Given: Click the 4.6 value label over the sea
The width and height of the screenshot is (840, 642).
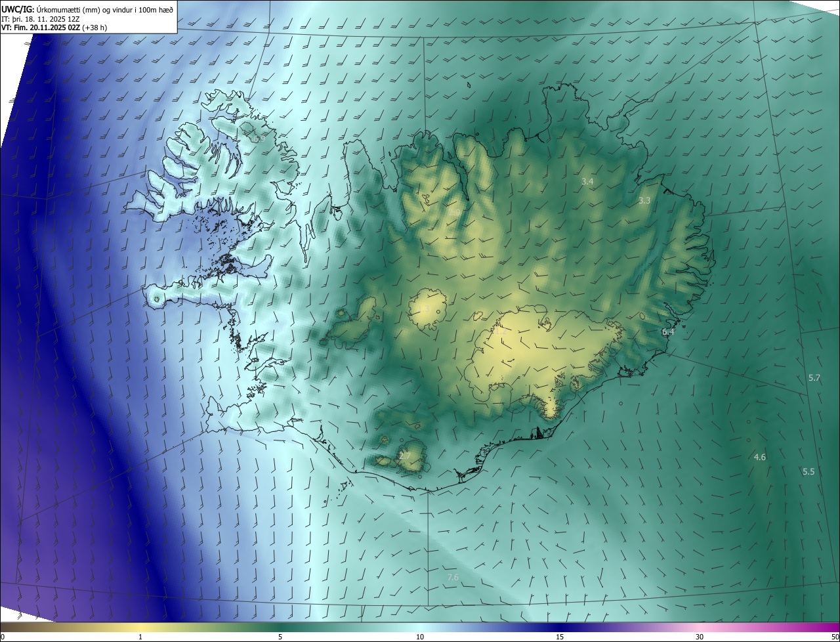Looking at the screenshot, I should (x=760, y=457).
